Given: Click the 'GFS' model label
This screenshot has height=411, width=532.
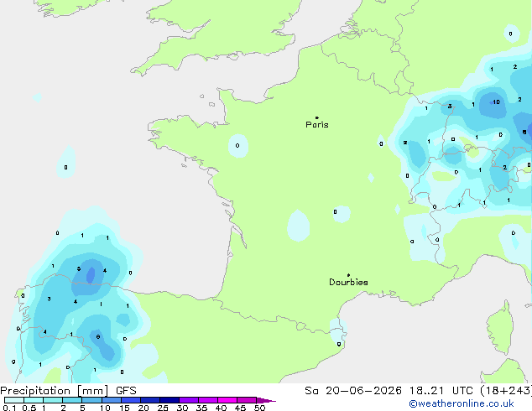Looking at the screenshot, I should tap(126, 391).
